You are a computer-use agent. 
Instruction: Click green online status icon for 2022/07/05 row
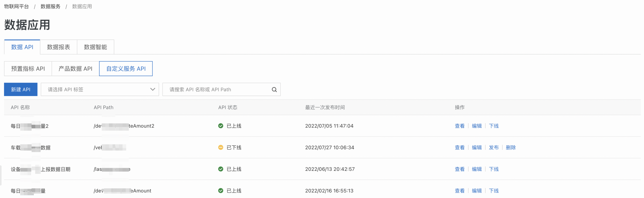point(220,126)
